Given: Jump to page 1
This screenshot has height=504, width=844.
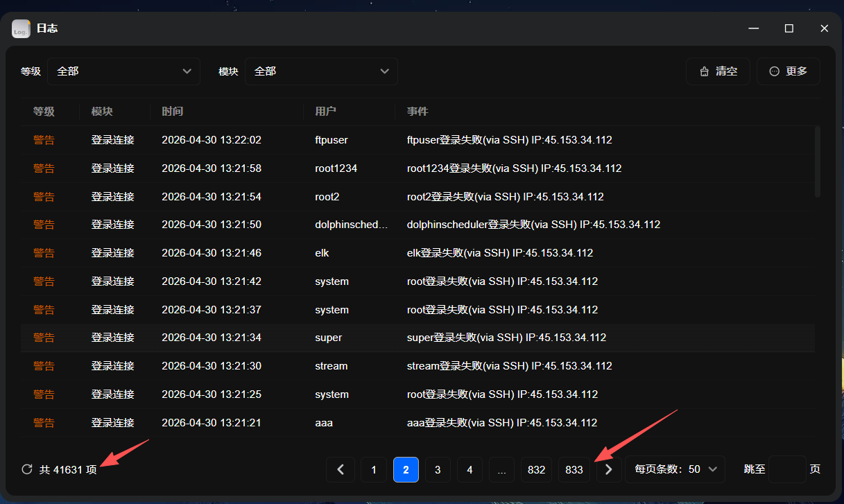Looking at the screenshot, I should click(x=374, y=469).
